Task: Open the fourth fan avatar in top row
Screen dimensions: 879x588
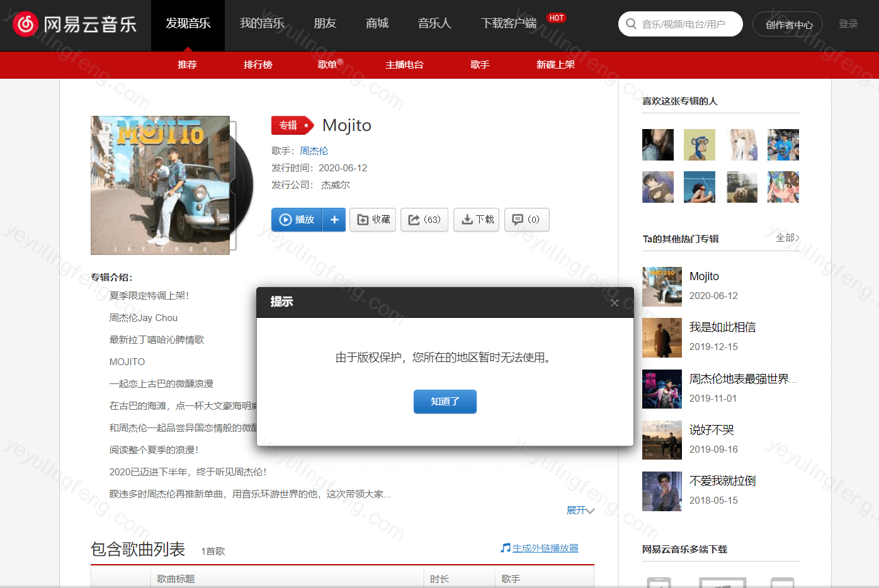Action: point(783,145)
